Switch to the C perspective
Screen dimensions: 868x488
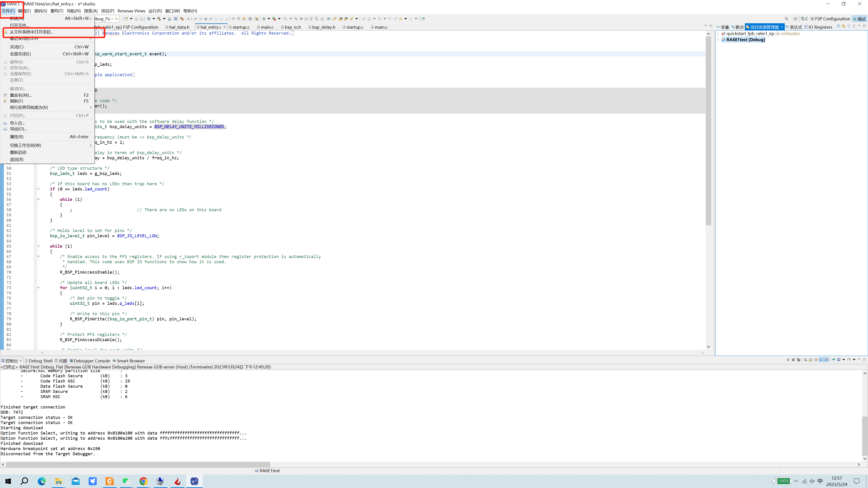click(x=805, y=19)
